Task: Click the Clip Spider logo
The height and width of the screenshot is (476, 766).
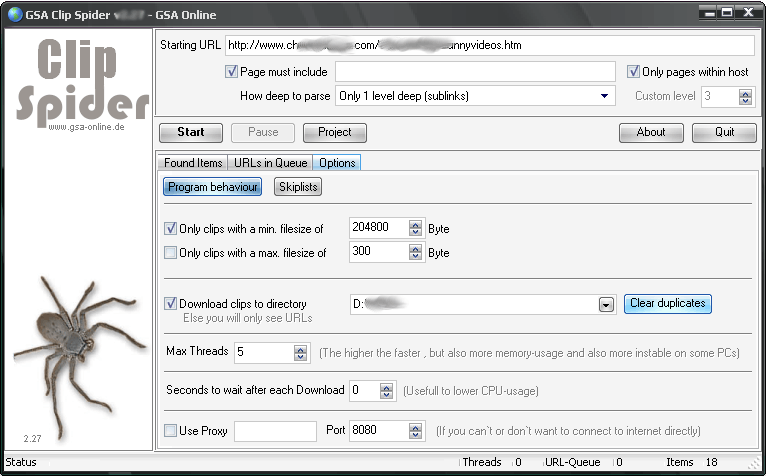Action: tap(82, 80)
